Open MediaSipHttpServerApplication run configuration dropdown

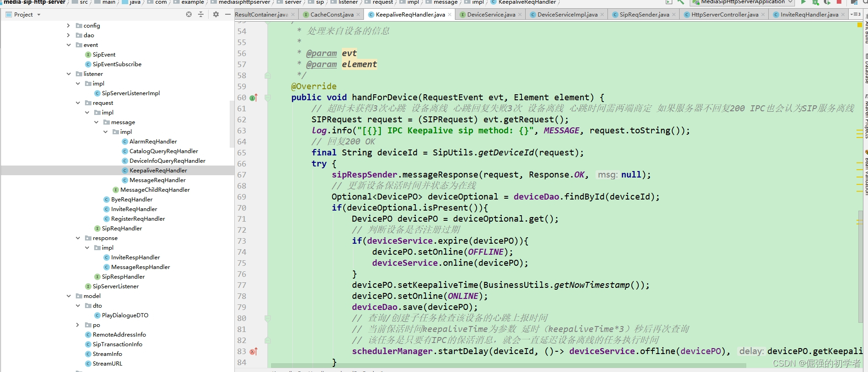point(742,2)
